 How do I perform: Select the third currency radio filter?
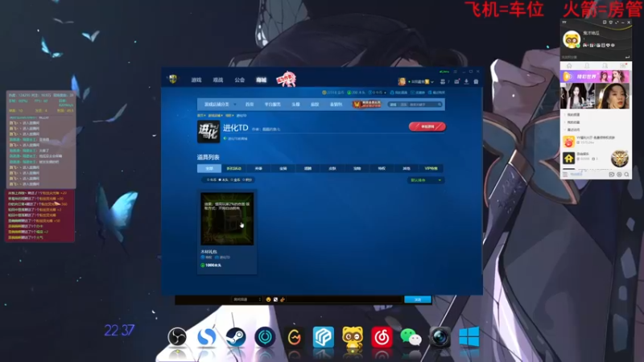(232, 179)
